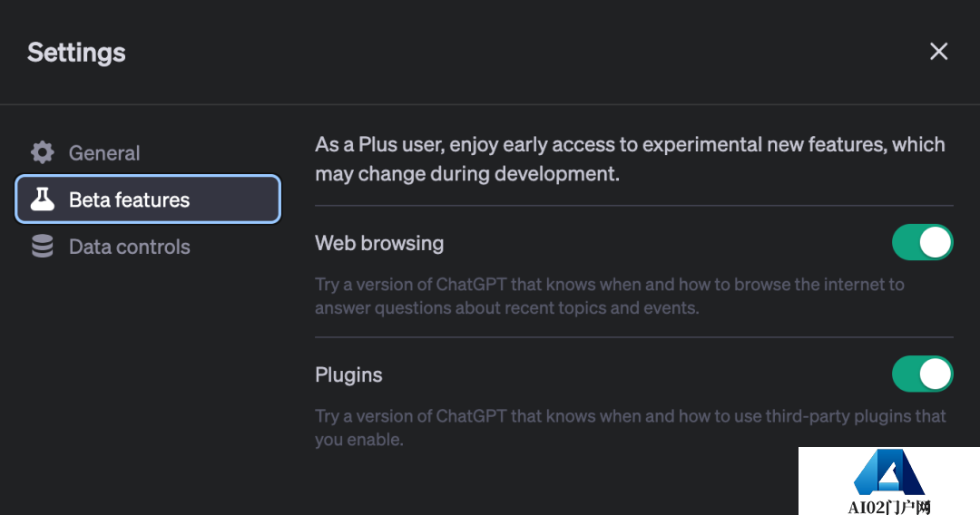Click the AI02门户网 watermark text
980x515 pixels.
pos(889,507)
